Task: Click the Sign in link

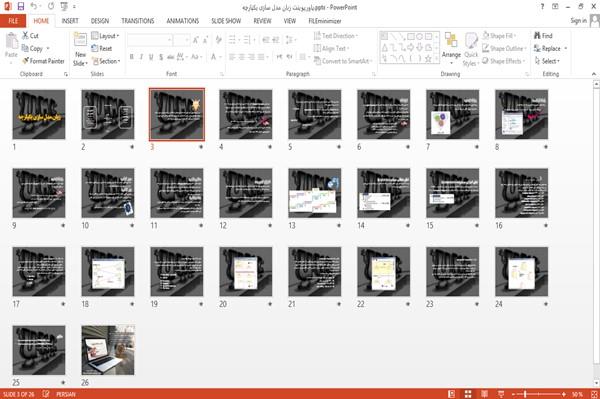Action: click(x=578, y=21)
